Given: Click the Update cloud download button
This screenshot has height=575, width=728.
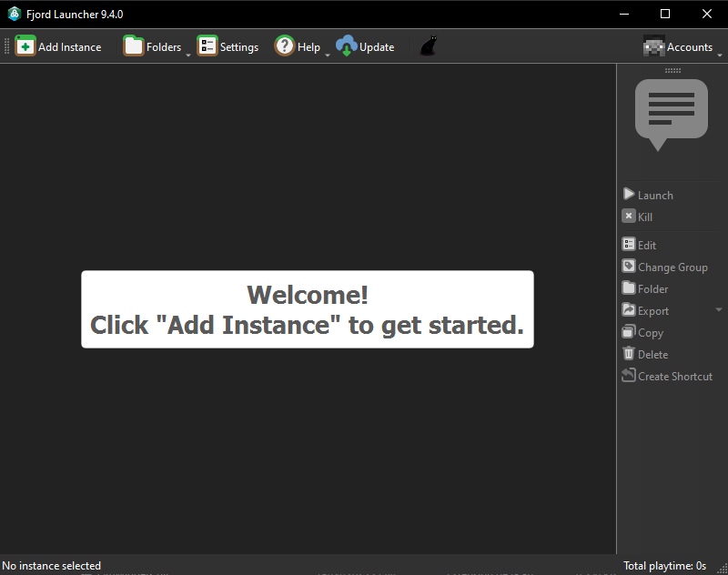Looking at the screenshot, I should [365, 46].
